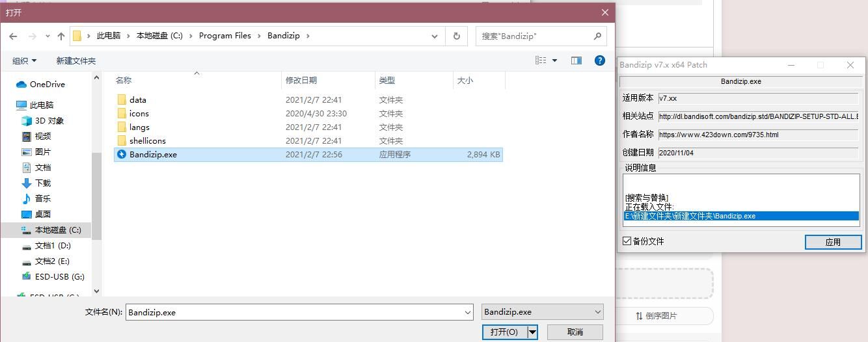
Task: Open the OneDrive location in sidebar
Action: coord(47,85)
